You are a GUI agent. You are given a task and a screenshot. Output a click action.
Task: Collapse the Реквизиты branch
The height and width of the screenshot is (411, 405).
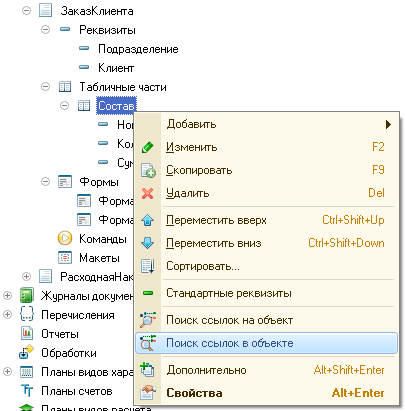[45, 30]
